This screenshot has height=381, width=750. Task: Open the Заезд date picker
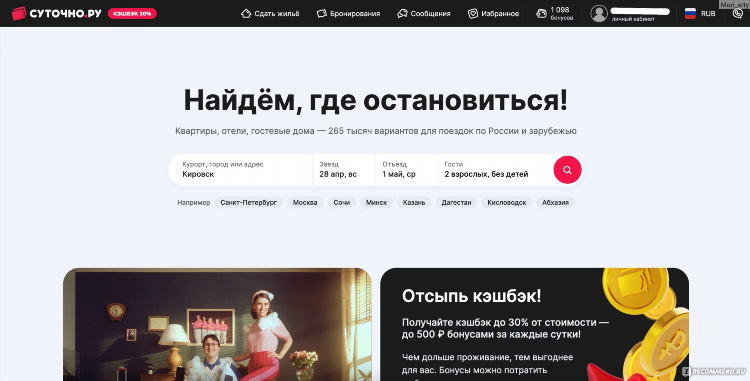tap(344, 170)
